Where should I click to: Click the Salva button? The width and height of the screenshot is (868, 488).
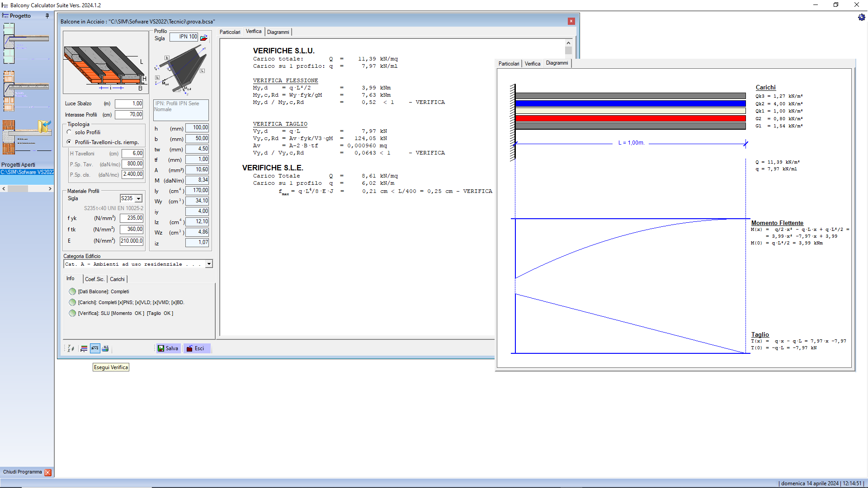(168, 348)
